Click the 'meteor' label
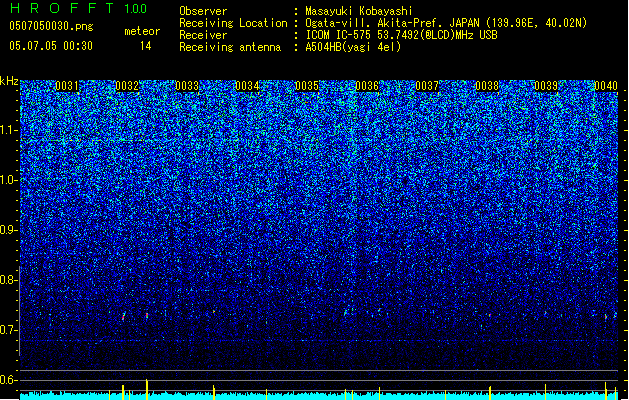The width and height of the screenshot is (629, 400). pyautogui.click(x=142, y=31)
